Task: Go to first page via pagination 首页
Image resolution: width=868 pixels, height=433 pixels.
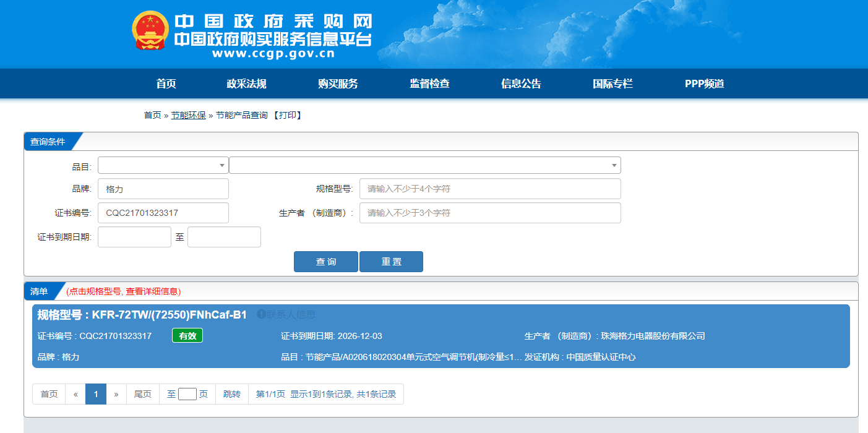Action: 49,394
